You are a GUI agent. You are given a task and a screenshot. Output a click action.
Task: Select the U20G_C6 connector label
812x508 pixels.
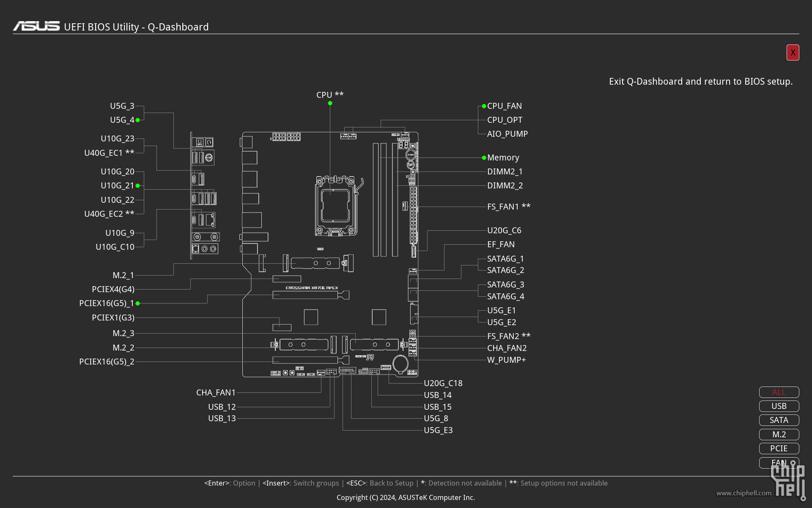point(504,230)
